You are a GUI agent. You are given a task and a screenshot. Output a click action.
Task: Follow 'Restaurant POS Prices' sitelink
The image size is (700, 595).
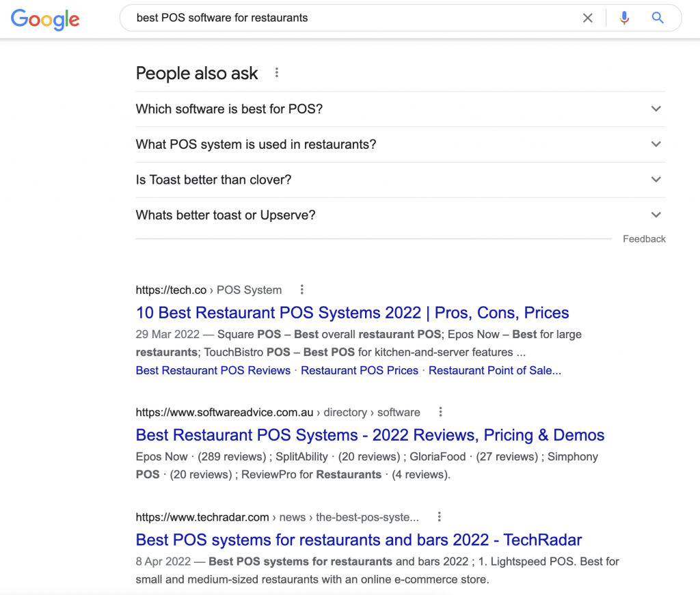(360, 371)
